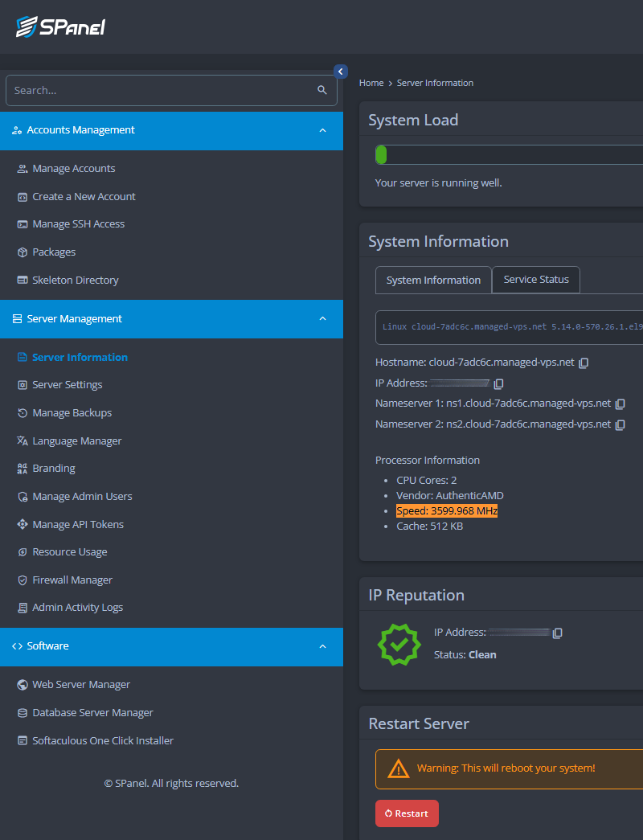The image size is (643, 840).
Task: Click the green IP Reputation verified badge
Action: click(399, 645)
